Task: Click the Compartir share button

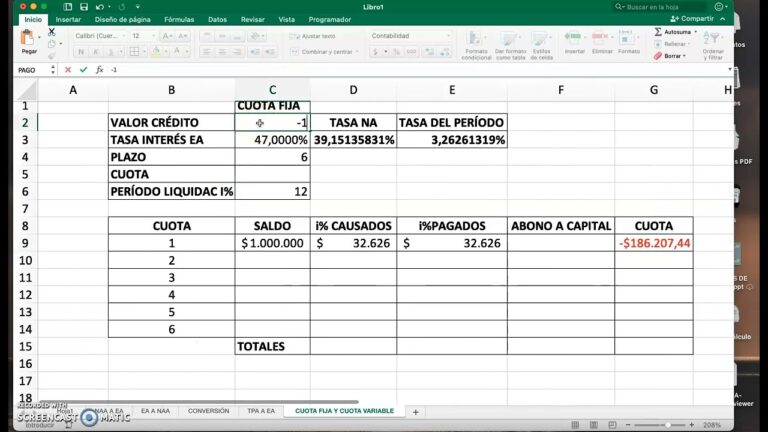Action: click(x=692, y=19)
